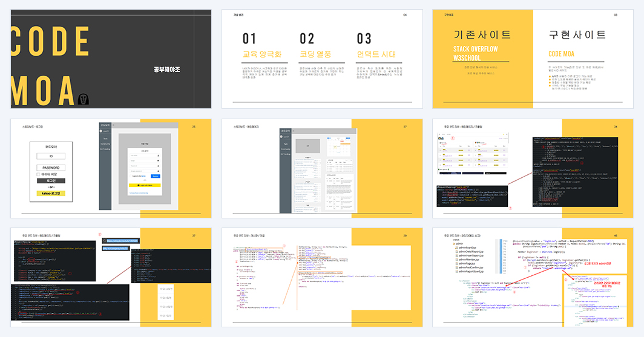This screenshot has width=644, height=337.
Task: Click the dark 로그인 button
Action: pos(51,181)
